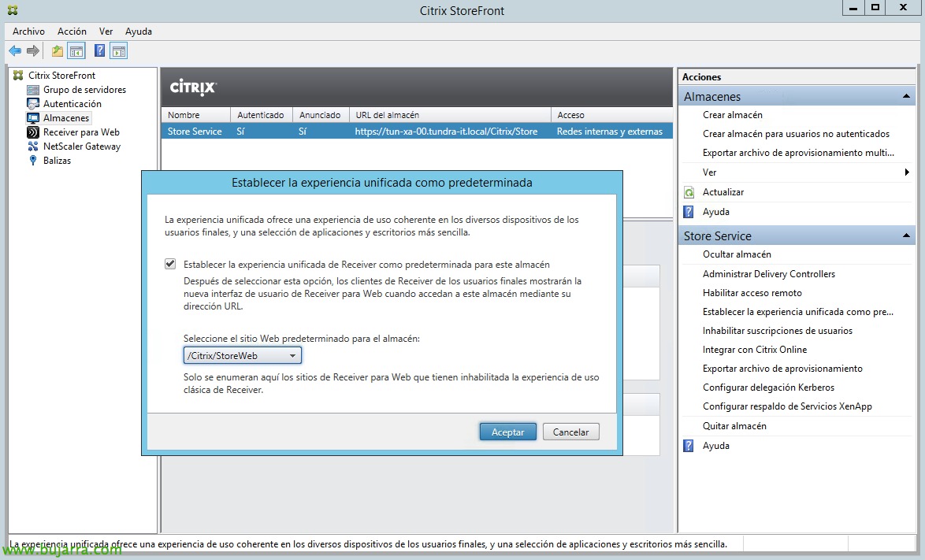Screen dimensions: 925x560
Task: Click Crear almacén action
Action: click(733, 115)
